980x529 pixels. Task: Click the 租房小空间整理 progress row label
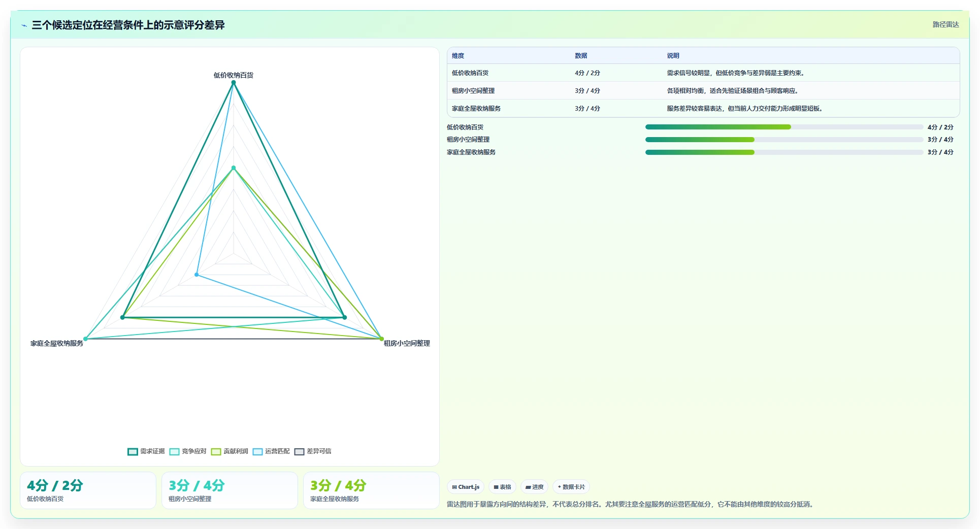468,140
